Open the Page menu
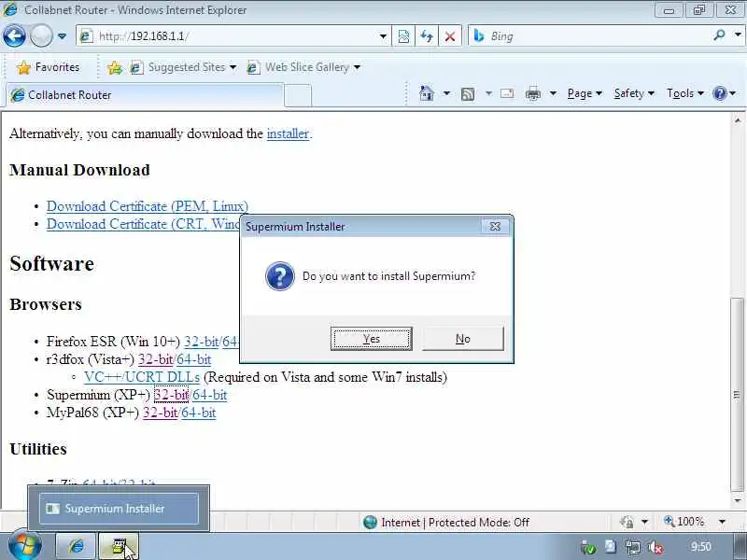747x560 pixels. [x=585, y=93]
